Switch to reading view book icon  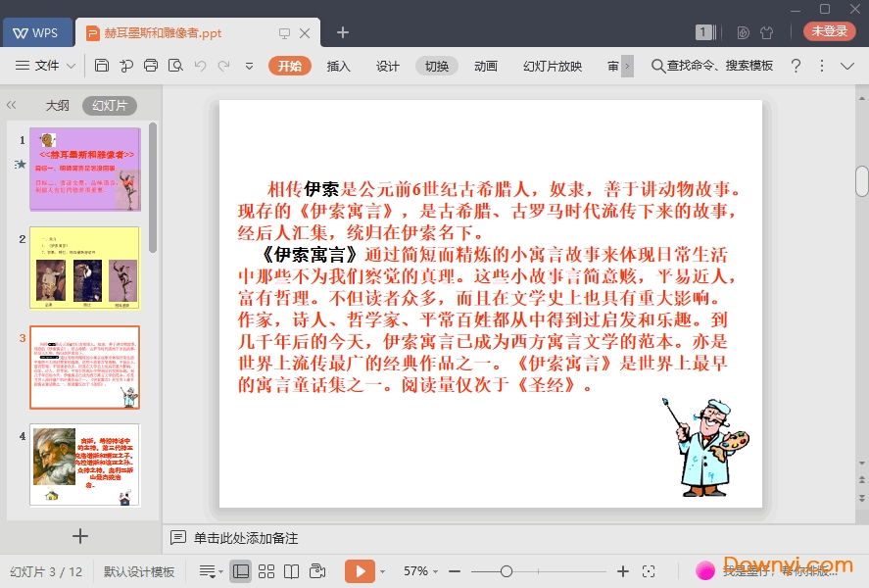click(x=291, y=571)
